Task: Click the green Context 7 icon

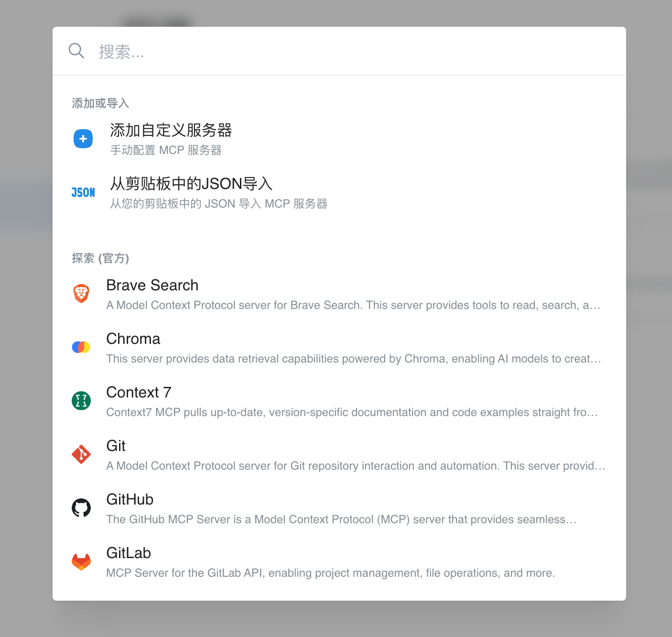Action: (x=81, y=401)
